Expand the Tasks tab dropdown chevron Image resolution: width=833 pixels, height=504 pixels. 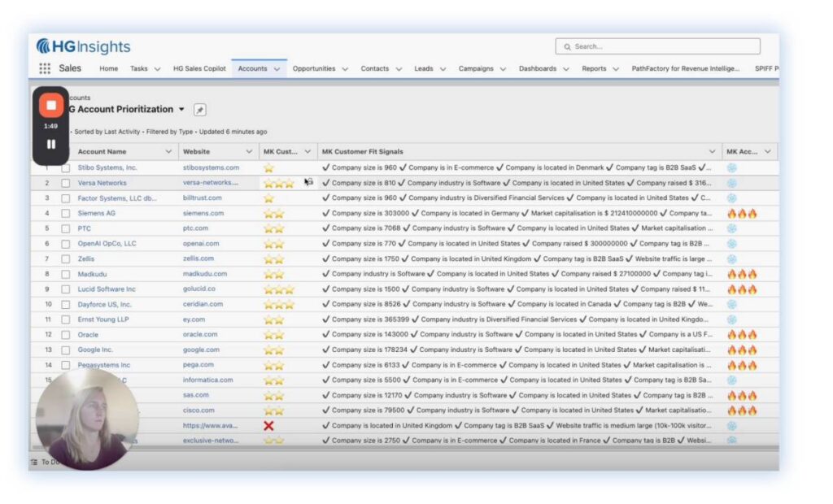tap(157, 69)
